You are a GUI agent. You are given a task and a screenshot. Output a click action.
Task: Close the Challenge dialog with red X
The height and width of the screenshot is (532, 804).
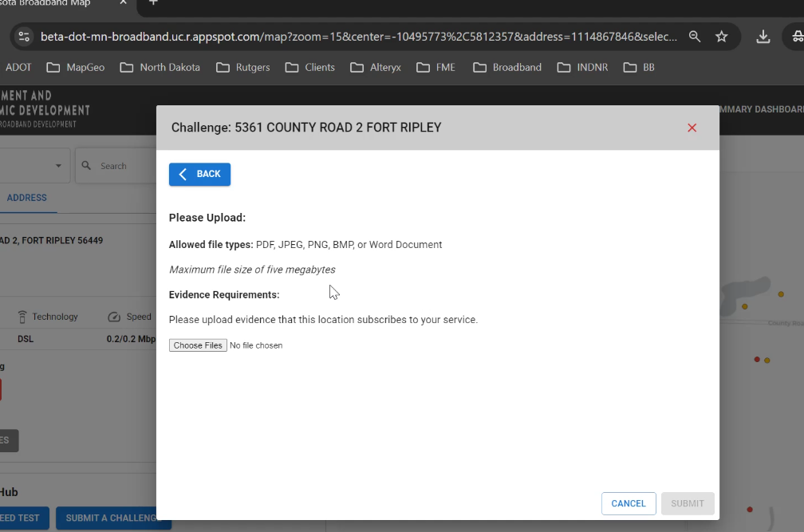pyautogui.click(x=692, y=128)
